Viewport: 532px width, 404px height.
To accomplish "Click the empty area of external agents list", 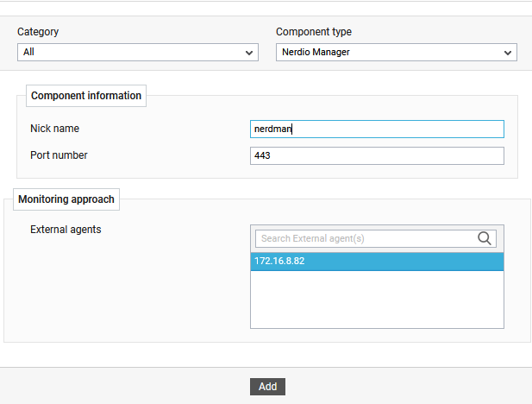I will coord(377,300).
